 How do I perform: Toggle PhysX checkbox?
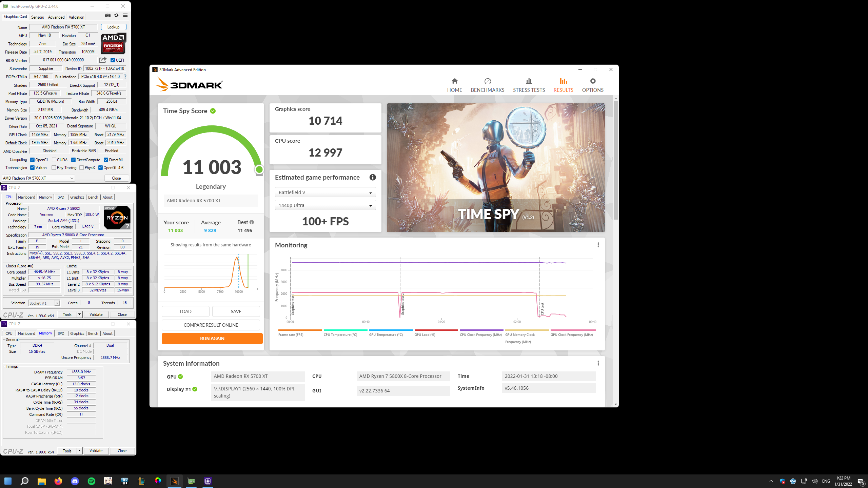(x=81, y=168)
